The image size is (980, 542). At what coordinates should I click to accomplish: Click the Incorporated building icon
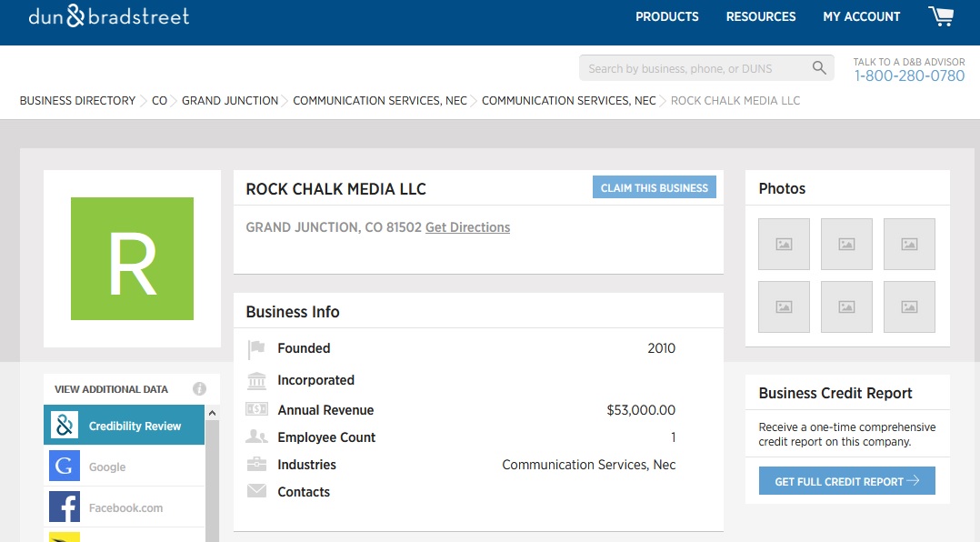pos(257,379)
